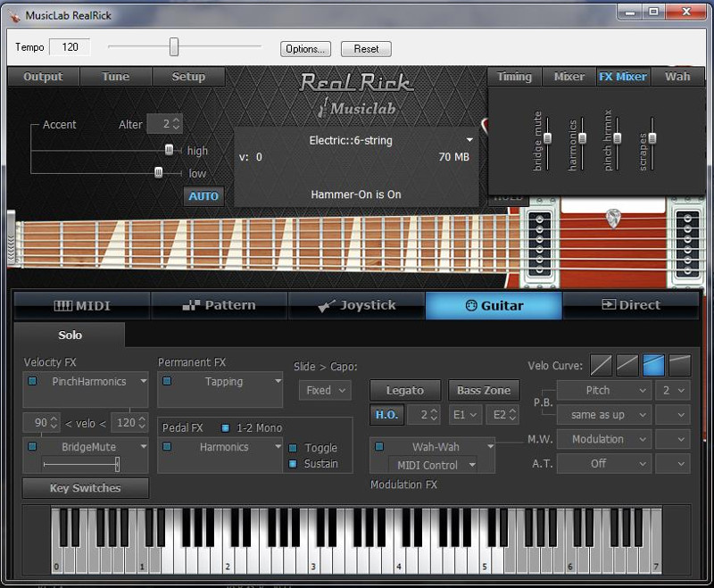The width and height of the screenshot is (714, 588).
Task: Open the Setup tab
Action: click(x=188, y=77)
